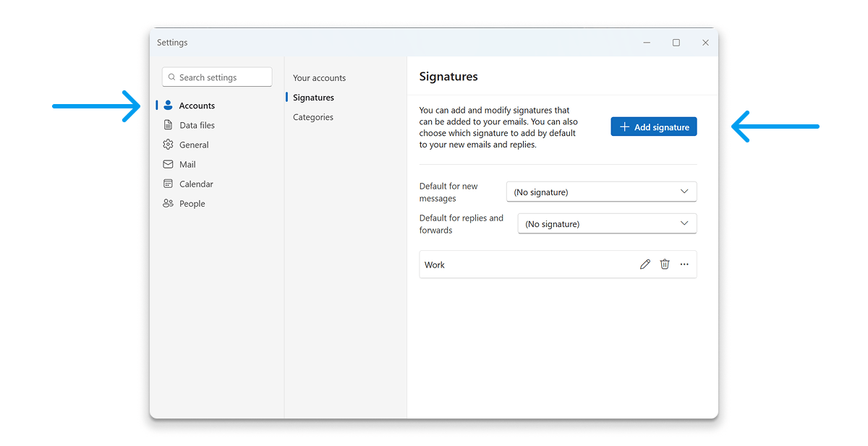Select the Signatures subsection

click(x=313, y=98)
